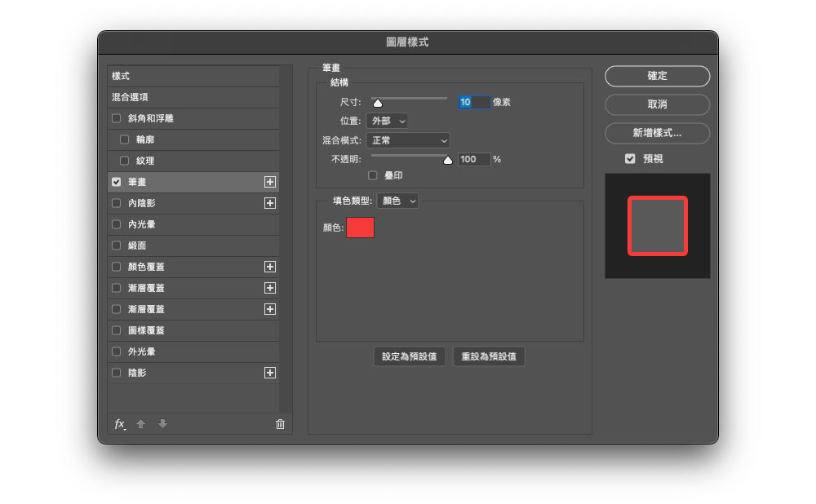This screenshot has width=816, height=504.
Task: Click the 設定為預設值 button
Action: 410,356
